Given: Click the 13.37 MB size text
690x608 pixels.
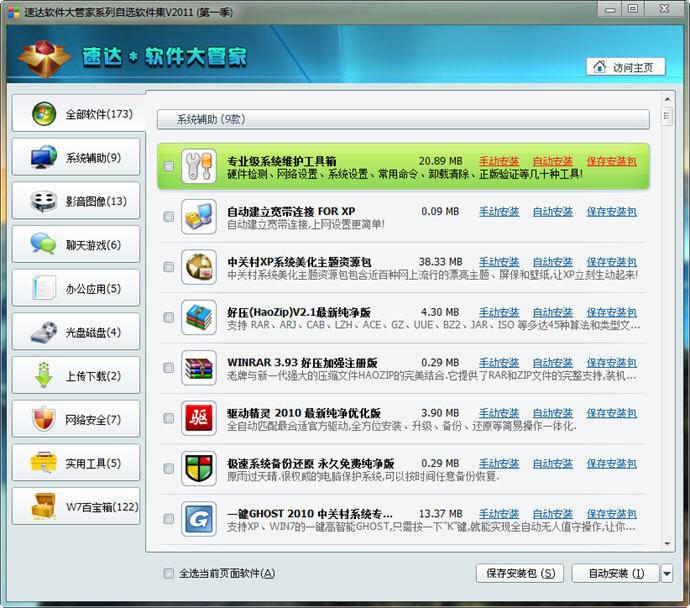Looking at the screenshot, I should (x=440, y=514).
